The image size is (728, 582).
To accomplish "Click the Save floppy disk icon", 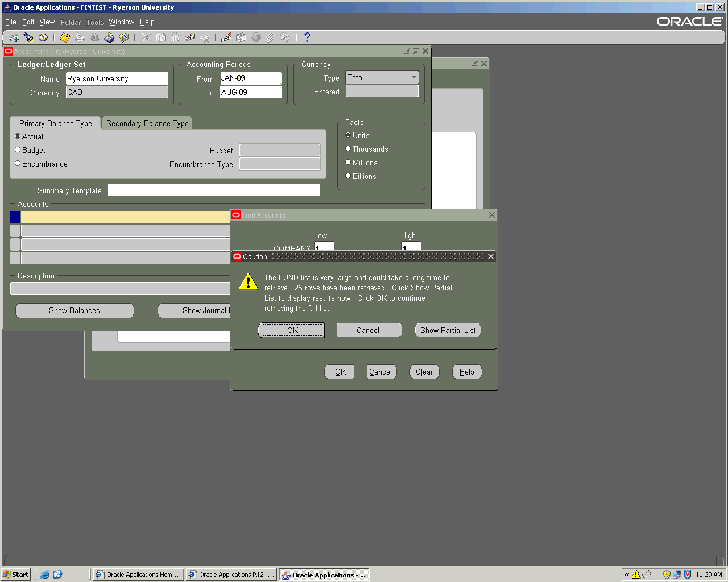I will point(65,38).
